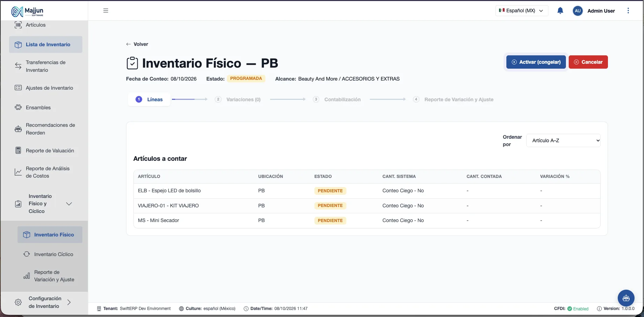Click the Admin User name label
This screenshot has height=317, width=644.
(601, 11)
